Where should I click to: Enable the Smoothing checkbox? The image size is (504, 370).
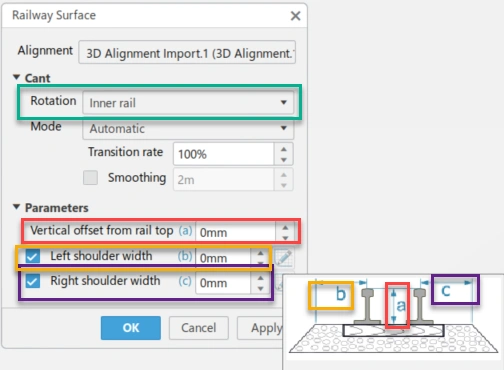tap(90, 178)
